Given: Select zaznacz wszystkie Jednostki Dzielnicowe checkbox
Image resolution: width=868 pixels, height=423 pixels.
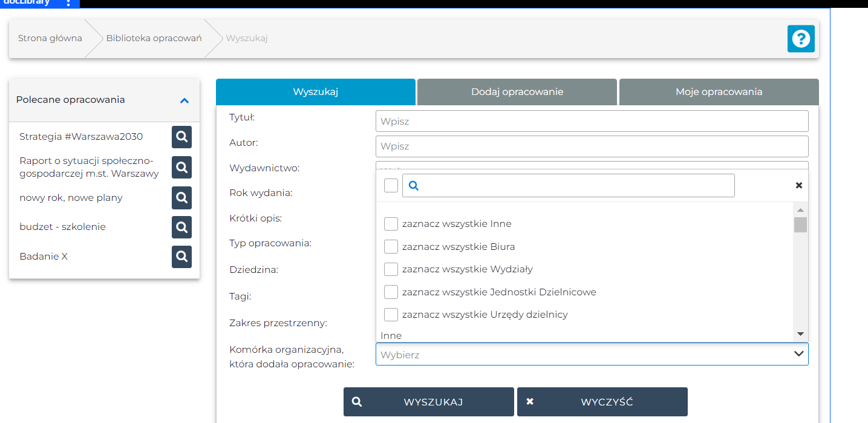Looking at the screenshot, I should [391, 292].
